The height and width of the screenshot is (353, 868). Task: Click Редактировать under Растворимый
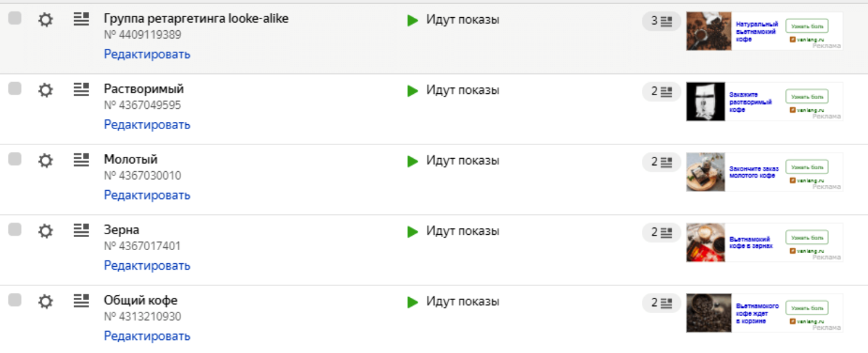[x=147, y=124]
